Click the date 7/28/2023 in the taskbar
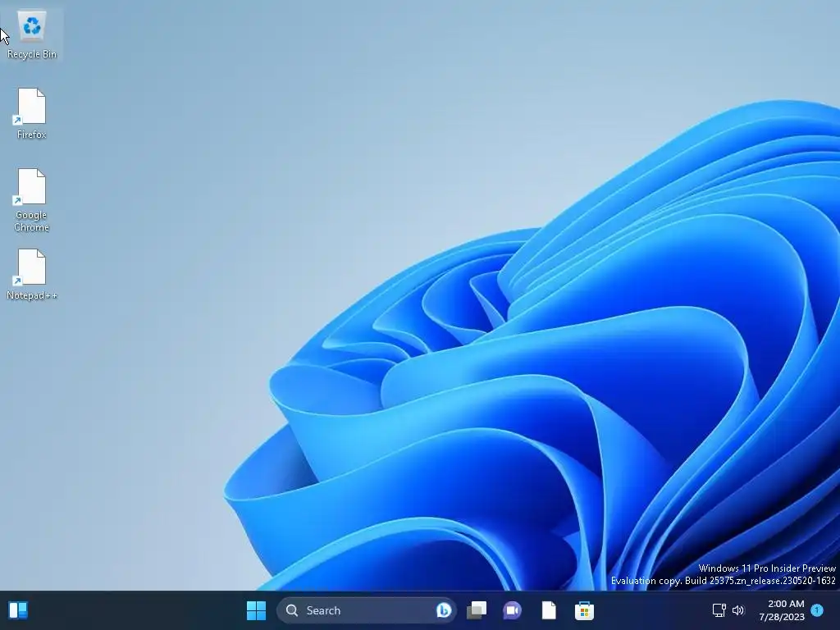Screen dimensions: 840x630 tap(782, 617)
